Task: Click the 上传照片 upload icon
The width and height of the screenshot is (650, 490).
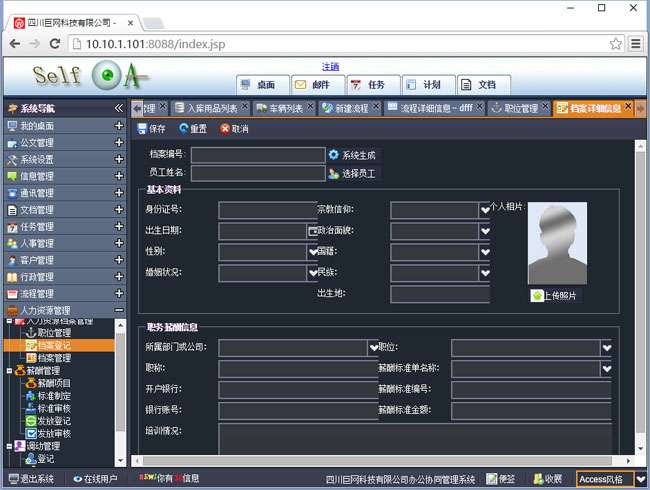Action: coord(537,295)
